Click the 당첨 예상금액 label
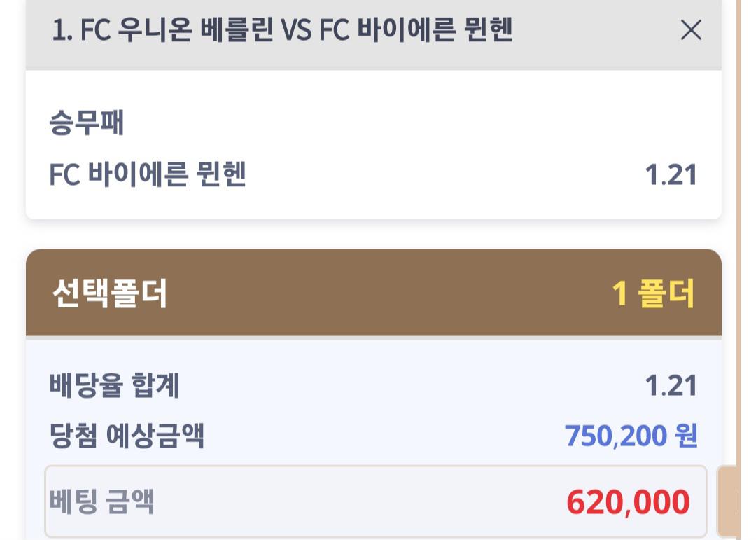Viewport: 756px width, 540px height. [x=127, y=436]
